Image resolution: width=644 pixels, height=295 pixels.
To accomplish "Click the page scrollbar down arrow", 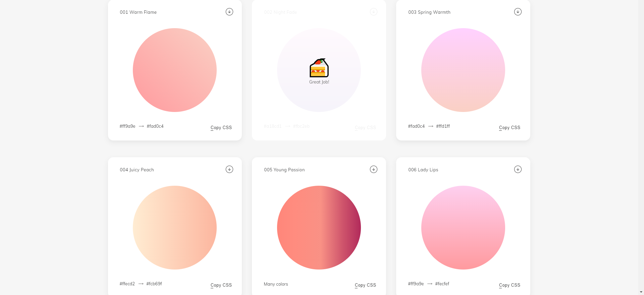I will point(641,292).
